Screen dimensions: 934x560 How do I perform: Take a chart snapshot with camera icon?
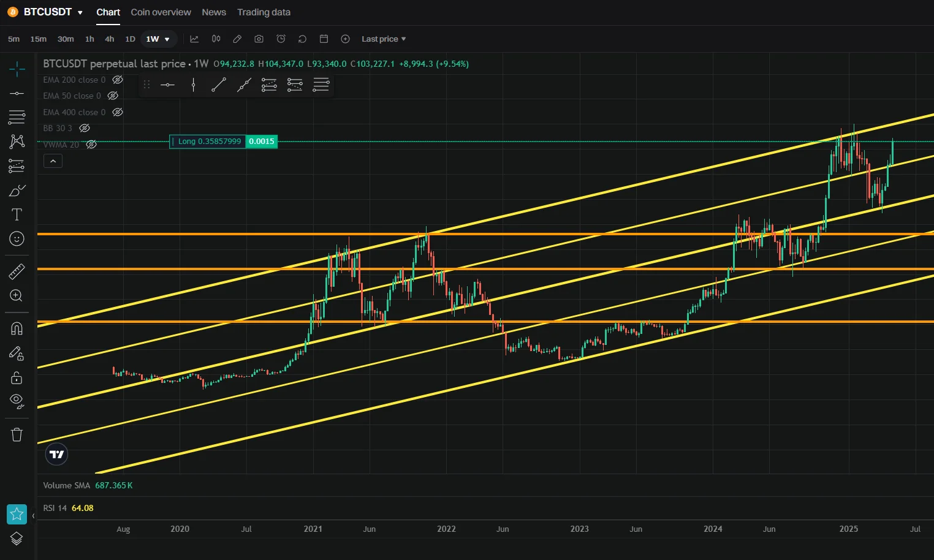259,39
